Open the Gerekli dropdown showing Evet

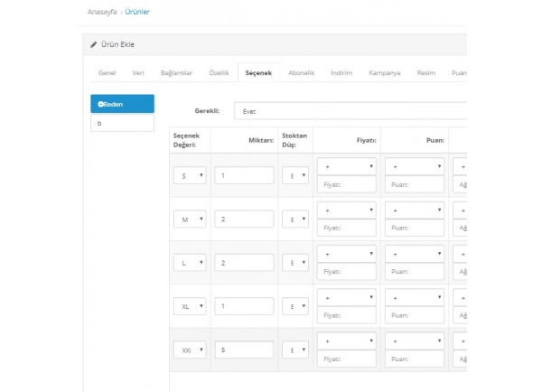[350, 111]
